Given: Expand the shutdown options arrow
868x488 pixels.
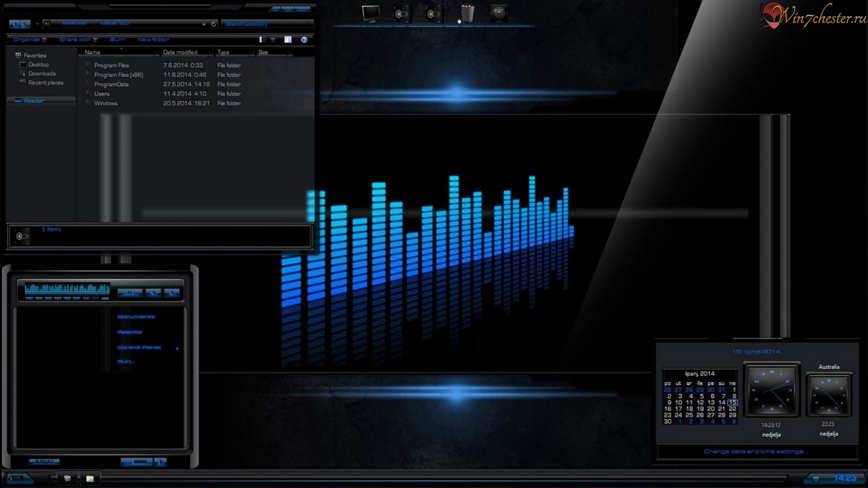Looking at the screenshot, I should point(160,461).
